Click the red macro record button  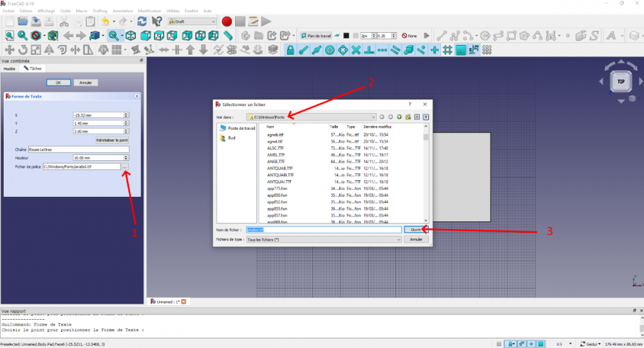(227, 21)
